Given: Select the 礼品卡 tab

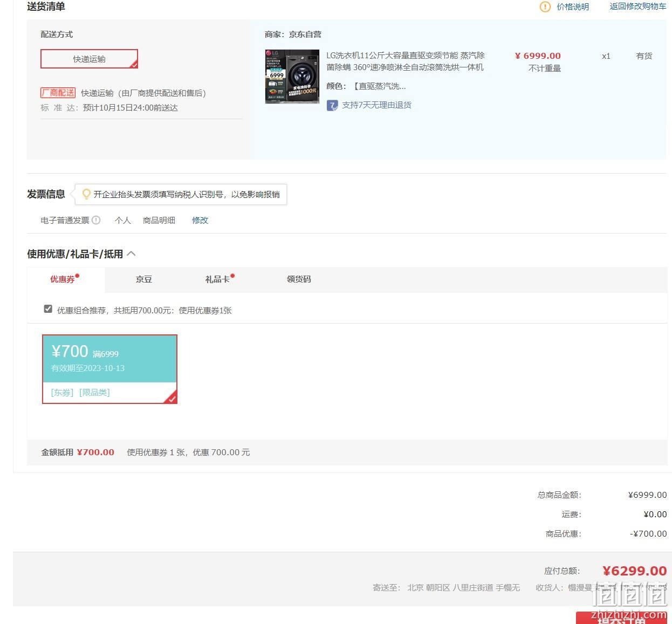Looking at the screenshot, I should (218, 279).
